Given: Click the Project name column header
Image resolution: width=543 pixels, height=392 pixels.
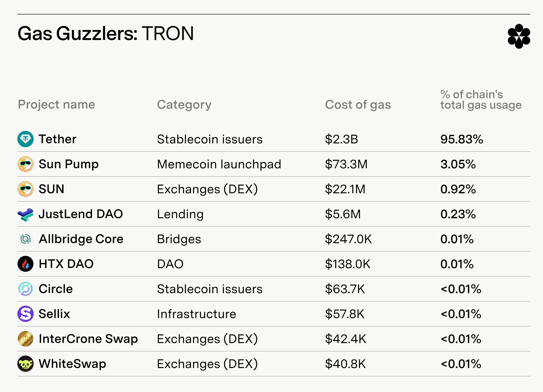Looking at the screenshot, I should (x=56, y=105).
